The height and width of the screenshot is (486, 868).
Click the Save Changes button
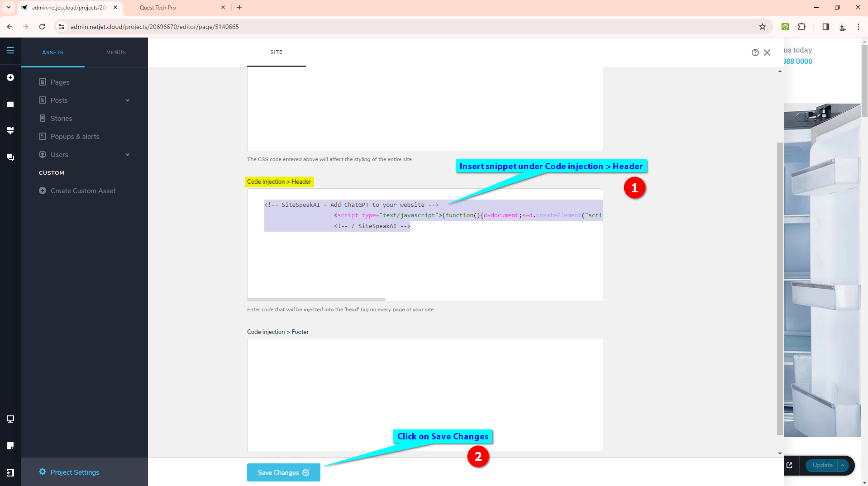pyautogui.click(x=284, y=472)
